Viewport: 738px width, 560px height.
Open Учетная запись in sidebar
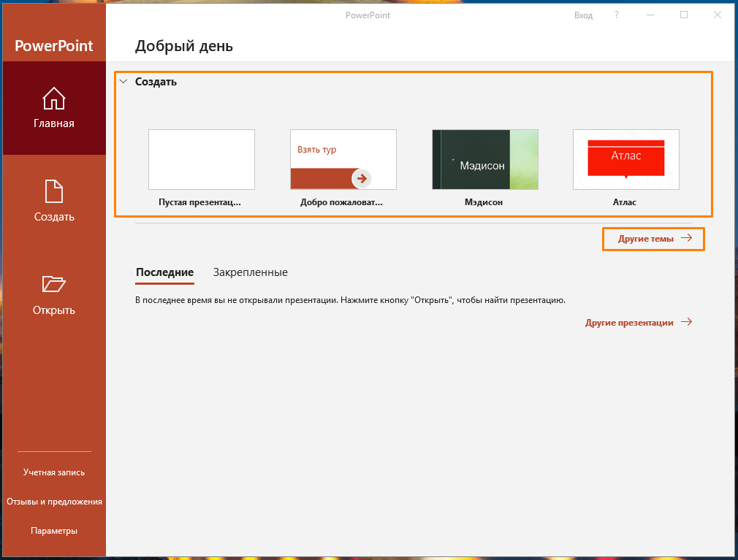point(54,472)
